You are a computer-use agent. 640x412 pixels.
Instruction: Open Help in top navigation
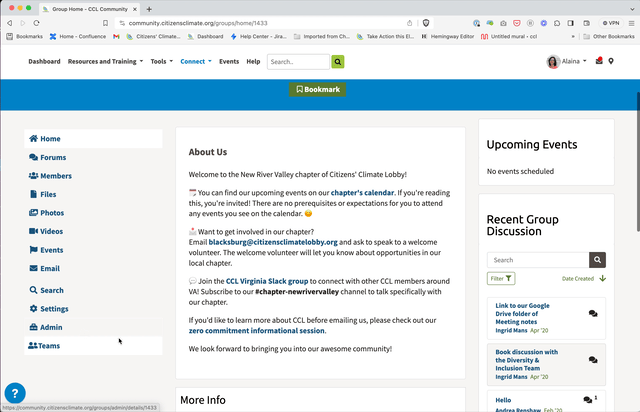(253, 61)
